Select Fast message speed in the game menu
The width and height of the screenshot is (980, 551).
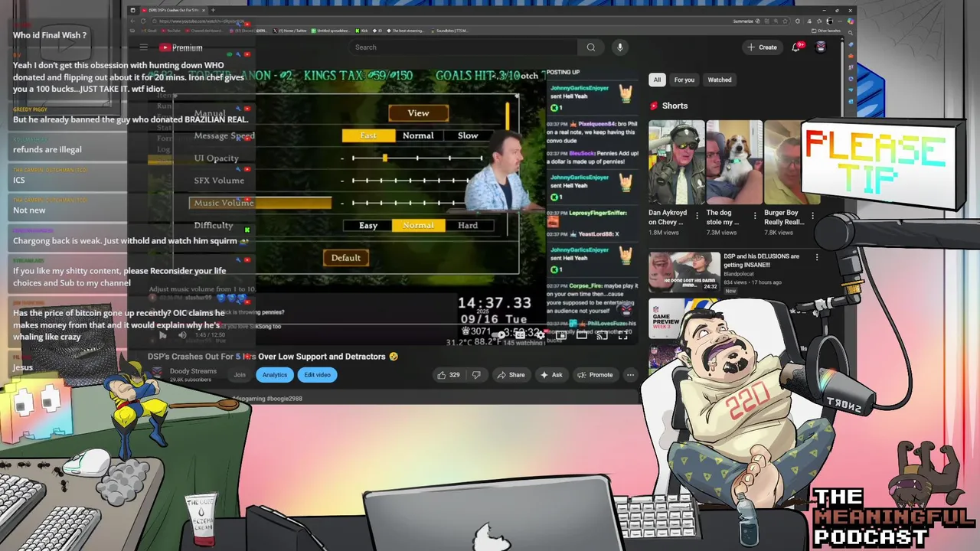pos(368,135)
